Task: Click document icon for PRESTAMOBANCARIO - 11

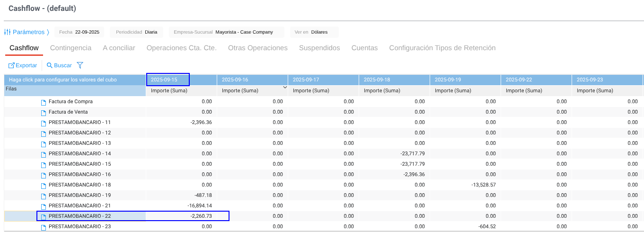Action: pyautogui.click(x=44, y=123)
